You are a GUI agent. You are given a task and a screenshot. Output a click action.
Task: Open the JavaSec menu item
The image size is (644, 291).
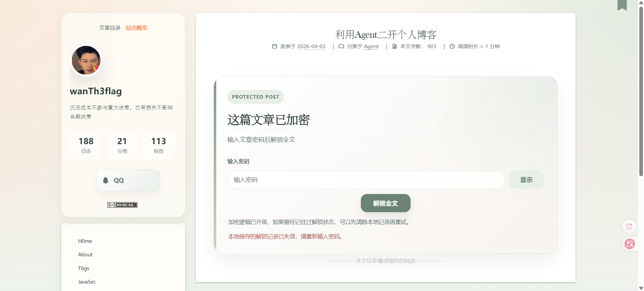coord(87,282)
